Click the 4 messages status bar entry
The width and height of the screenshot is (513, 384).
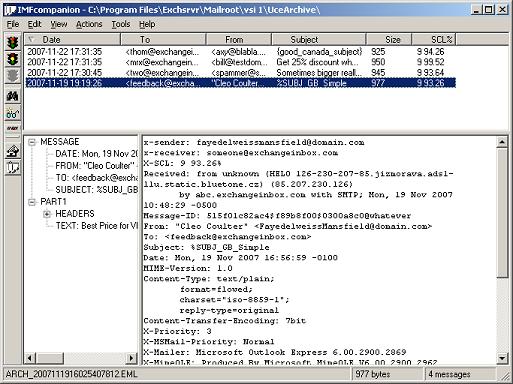click(449, 374)
